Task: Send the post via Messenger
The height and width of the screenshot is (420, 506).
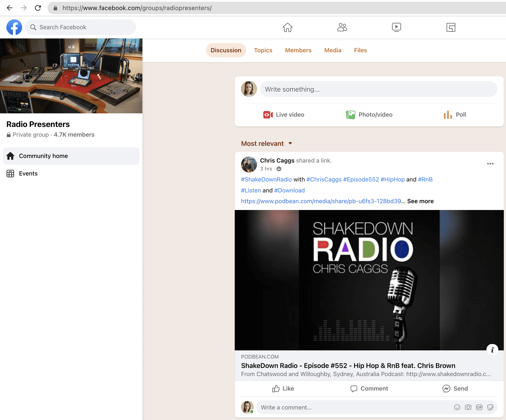Action: point(455,388)
